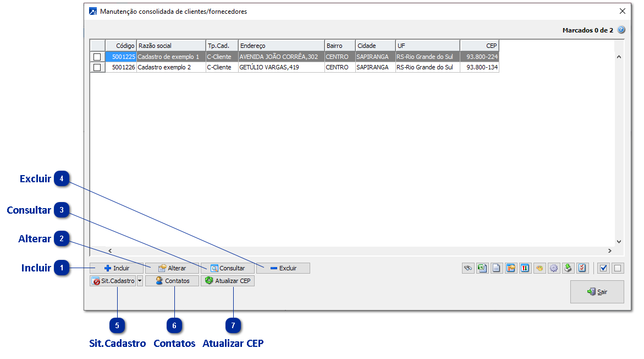Click the horizontal scrollbar right arrow
This screenshot has width=644, height=359.
click(x=609, y=251)
